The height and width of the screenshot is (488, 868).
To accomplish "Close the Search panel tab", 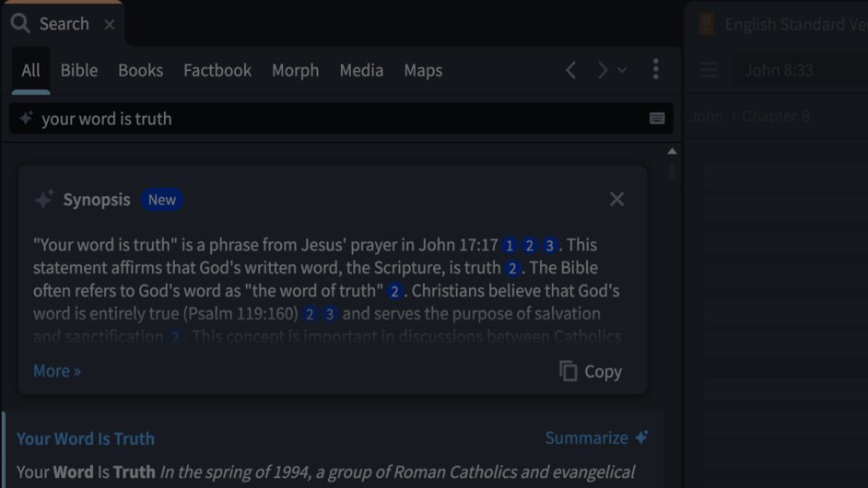I will click(x=110, y=25).
